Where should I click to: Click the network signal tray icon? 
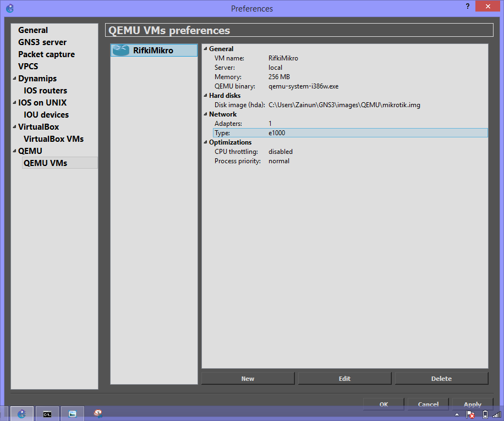pos(497,414)
